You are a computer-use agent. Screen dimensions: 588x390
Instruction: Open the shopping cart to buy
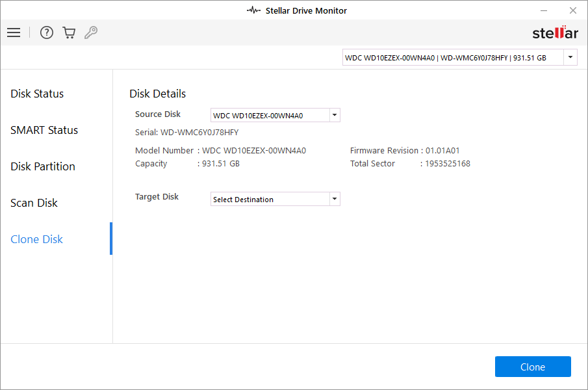click(x=69, y=32)
